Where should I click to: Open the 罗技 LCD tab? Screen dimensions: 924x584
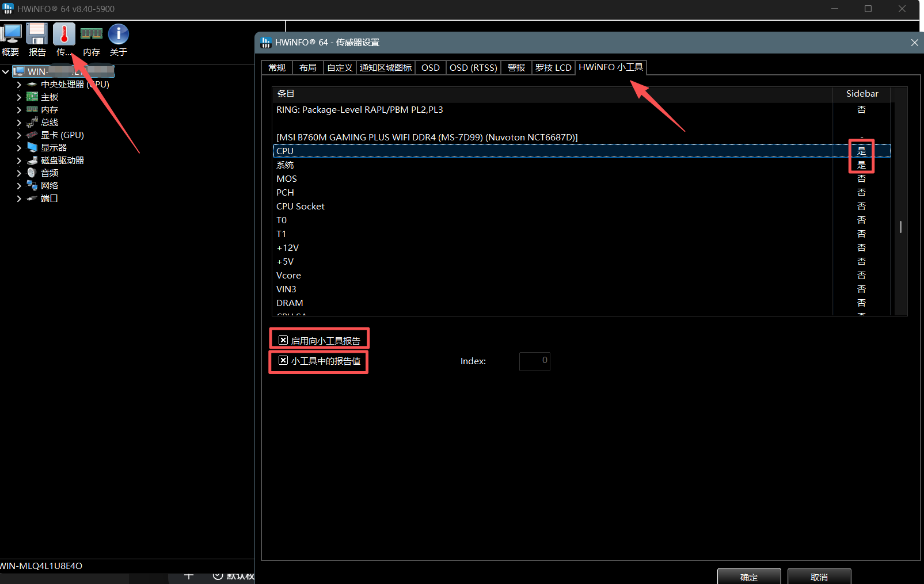pyautogui.click(x=553, y=68)
